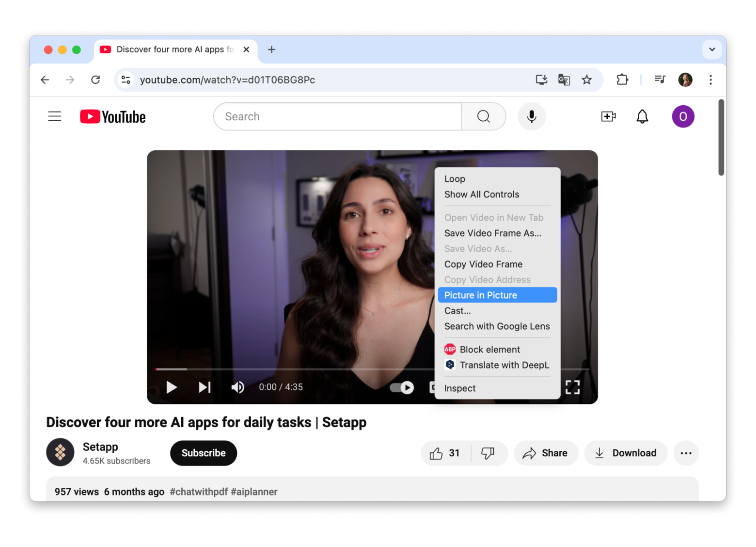Open a new browser tab

coord(272,49)
